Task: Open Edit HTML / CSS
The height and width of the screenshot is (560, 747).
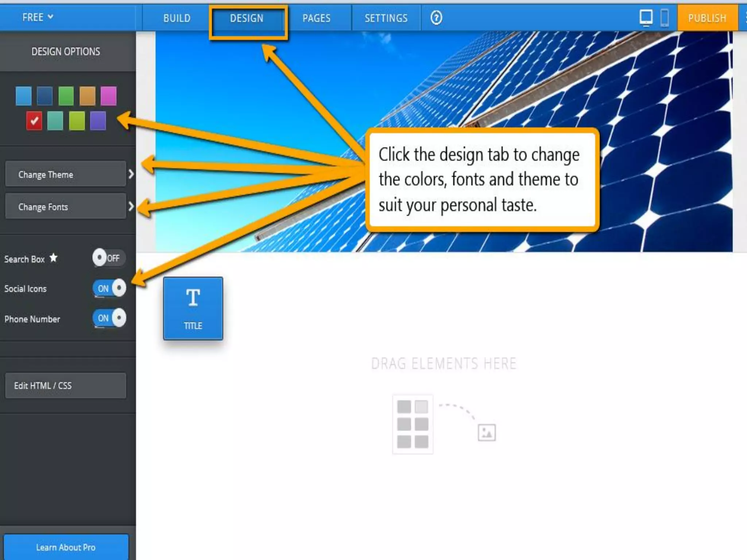Action: pos(66,385)
